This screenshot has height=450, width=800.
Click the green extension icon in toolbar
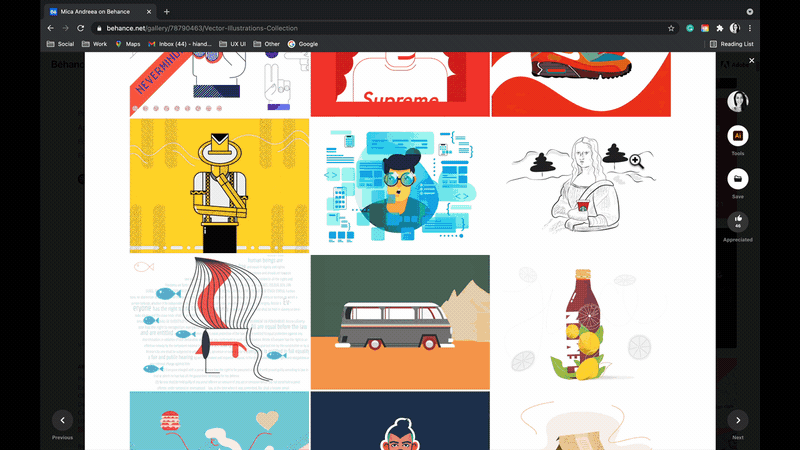pyautogui.click(x=690, y=28)
